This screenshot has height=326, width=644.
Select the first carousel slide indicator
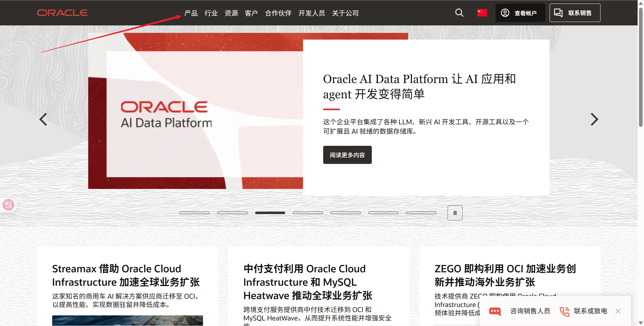tap(195, 213)
